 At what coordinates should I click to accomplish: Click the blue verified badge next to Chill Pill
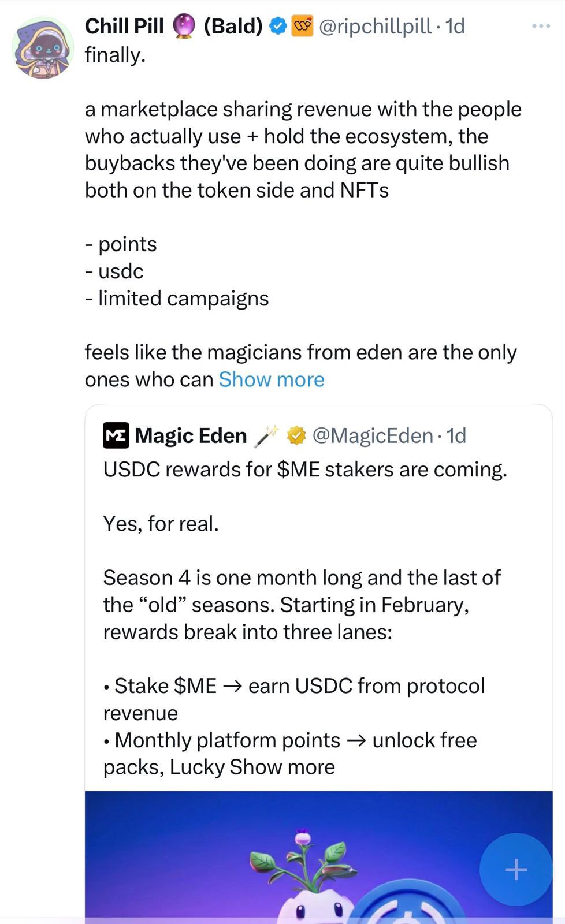click(278, 26)
